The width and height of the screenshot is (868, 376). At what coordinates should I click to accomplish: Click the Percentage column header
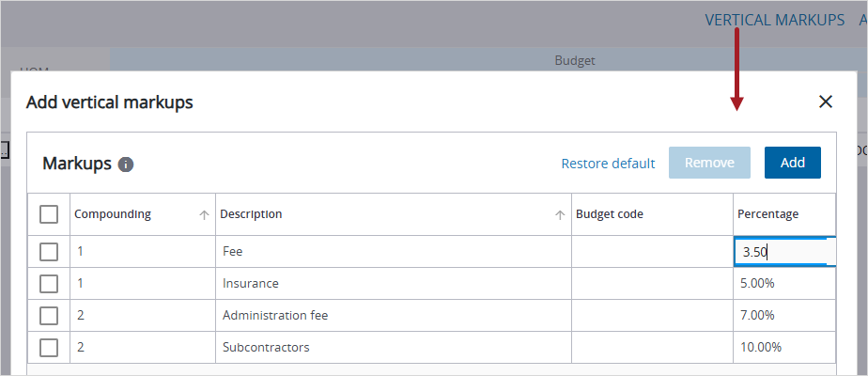767,214
